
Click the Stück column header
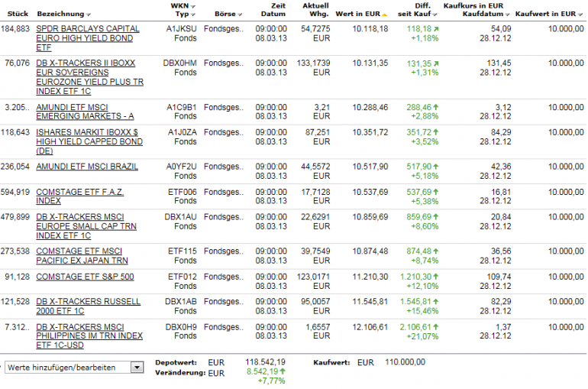pyautogui.click(x=18, y=14)
